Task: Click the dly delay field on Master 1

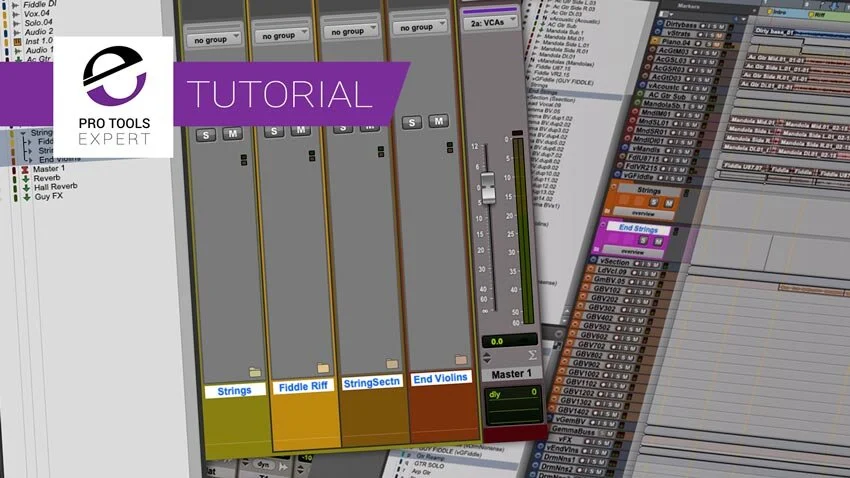Action: point(512,395)
